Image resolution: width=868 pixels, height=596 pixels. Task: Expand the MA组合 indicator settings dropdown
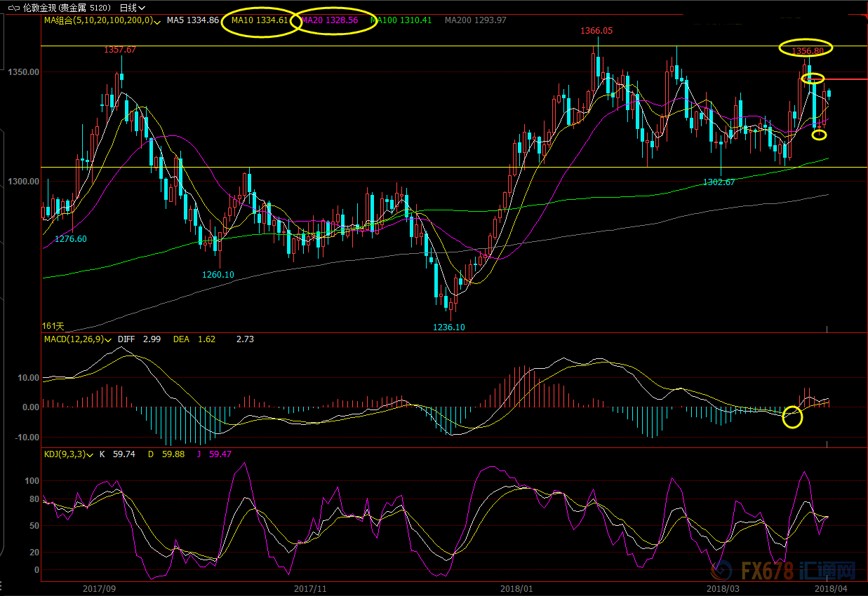pyautogui.click(x=157, y=22)
